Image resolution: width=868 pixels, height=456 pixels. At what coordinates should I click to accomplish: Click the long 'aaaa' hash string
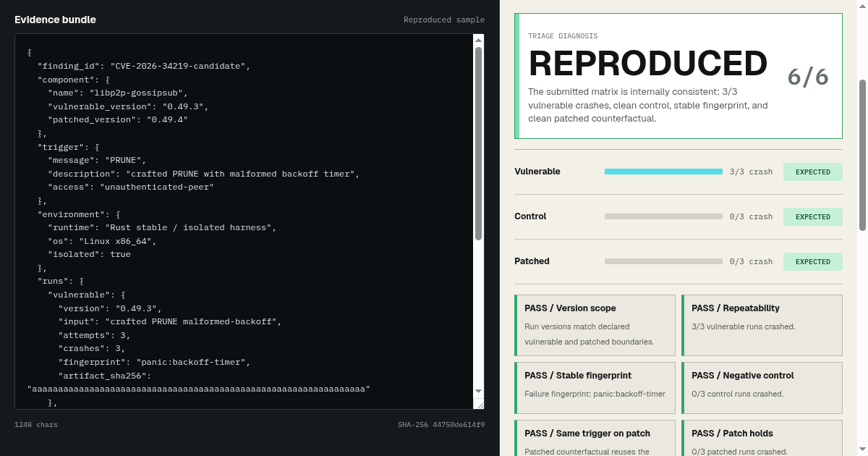[198, 389]
